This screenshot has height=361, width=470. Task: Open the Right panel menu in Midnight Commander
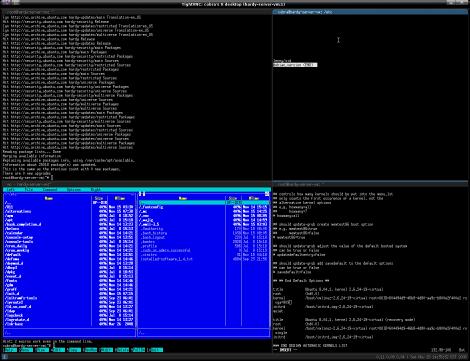tap(96, 189)
